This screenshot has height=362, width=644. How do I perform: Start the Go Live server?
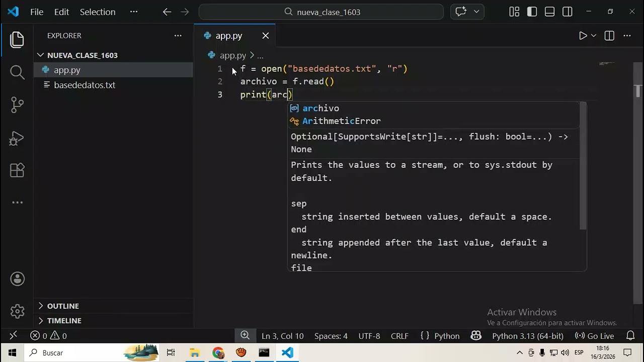click(594, 336)
